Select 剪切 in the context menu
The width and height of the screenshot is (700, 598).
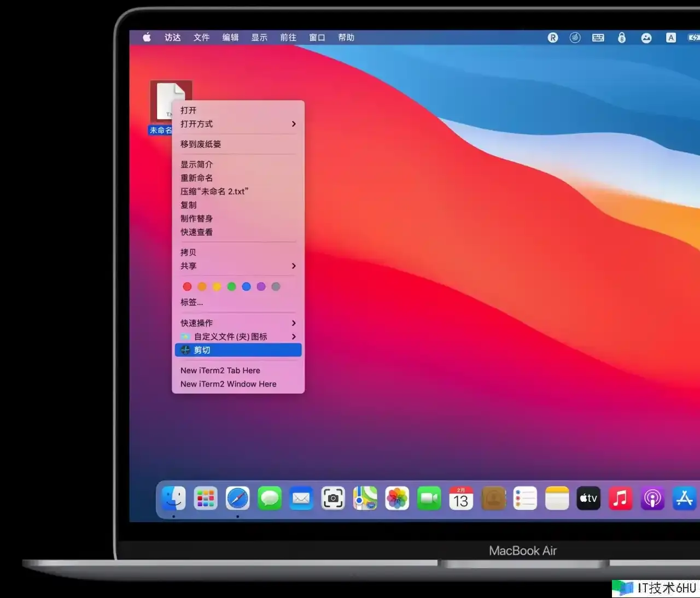[x=238, y=350]
